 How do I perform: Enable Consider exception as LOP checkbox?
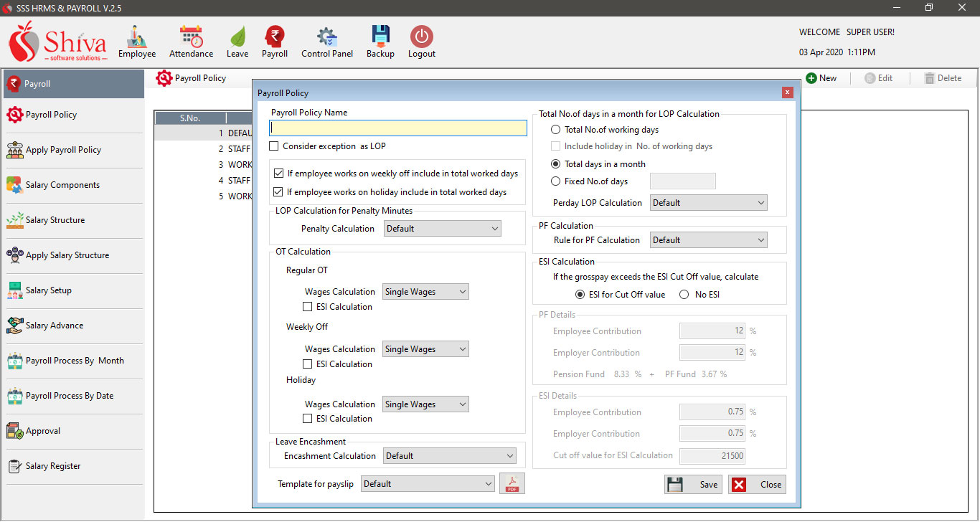click(x=274, y=146)
